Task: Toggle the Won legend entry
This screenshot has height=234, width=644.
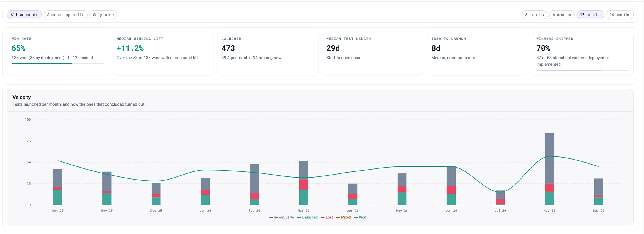Action: point(360,217)
